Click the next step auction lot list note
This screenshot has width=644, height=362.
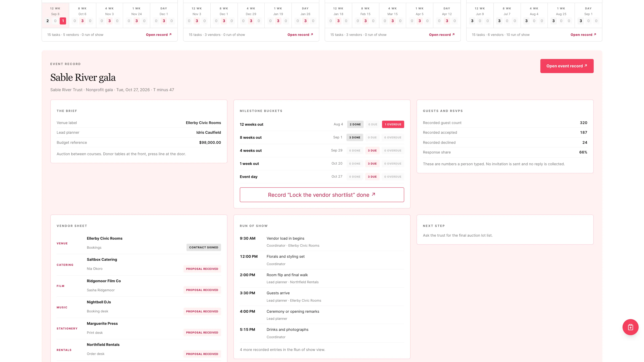pos(458,235)
